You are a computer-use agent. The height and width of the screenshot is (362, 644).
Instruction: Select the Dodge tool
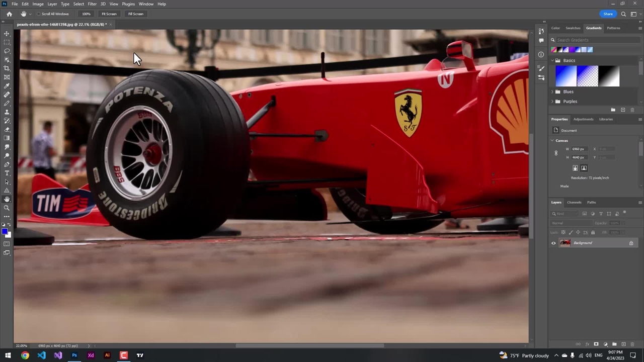[7, 155]
